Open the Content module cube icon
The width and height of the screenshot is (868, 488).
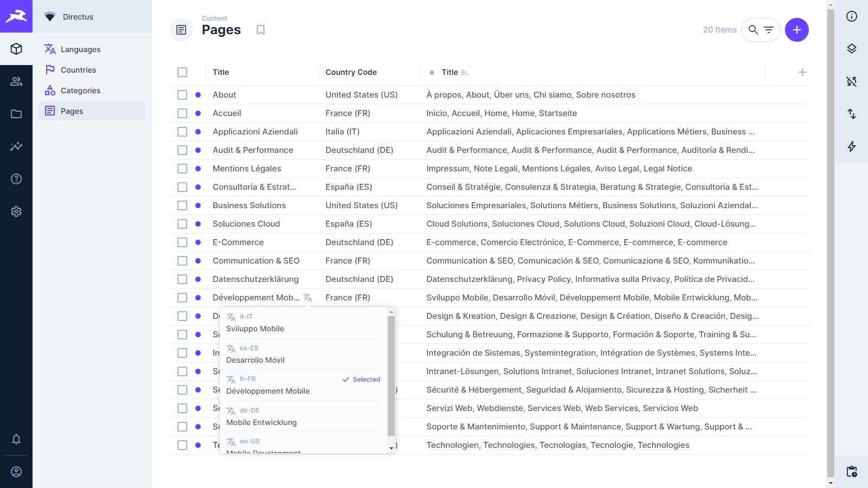[16, 49]
